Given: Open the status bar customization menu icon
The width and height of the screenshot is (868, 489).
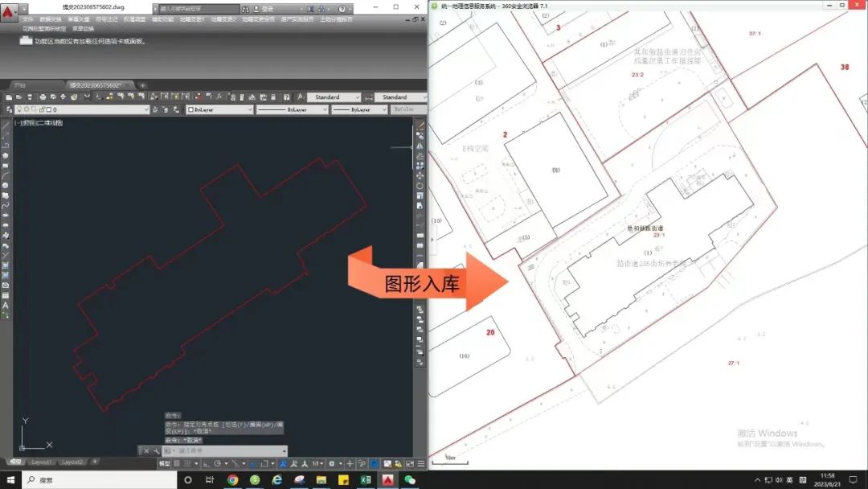Looking at the screenshot, I should click(419, 464).
